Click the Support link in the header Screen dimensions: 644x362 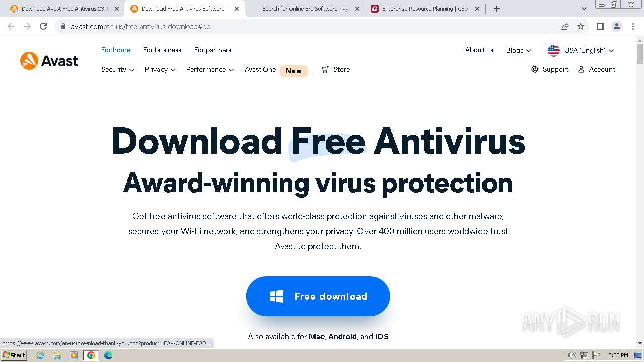point(549,69)
